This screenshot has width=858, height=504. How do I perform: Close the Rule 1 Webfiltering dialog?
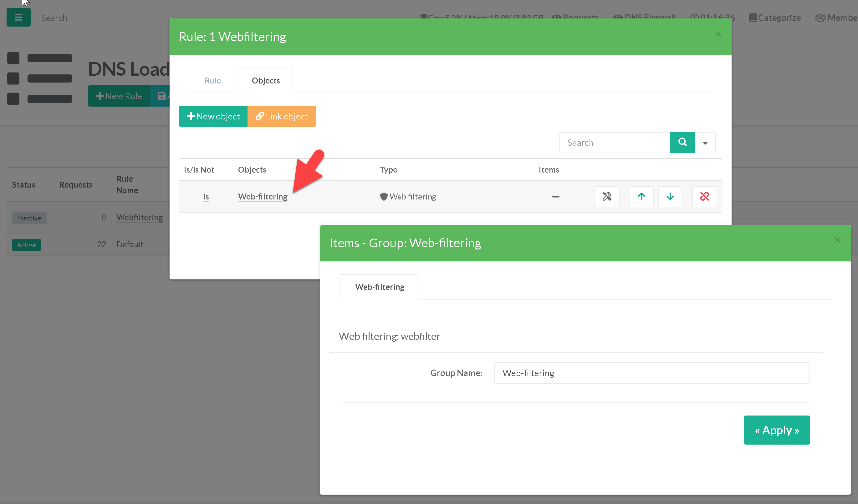pyautogui.click(x=718, y=34)
